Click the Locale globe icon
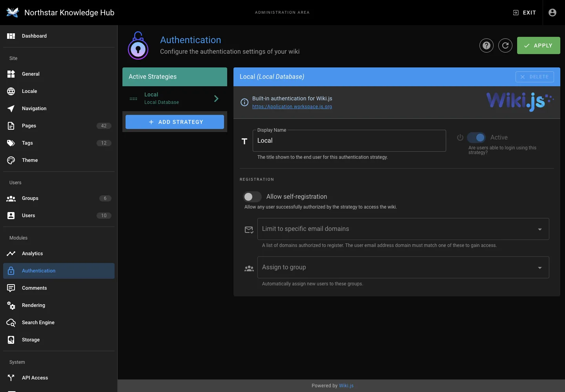The height and width of the screenshot is (392, 565). [x=11, y=91]
